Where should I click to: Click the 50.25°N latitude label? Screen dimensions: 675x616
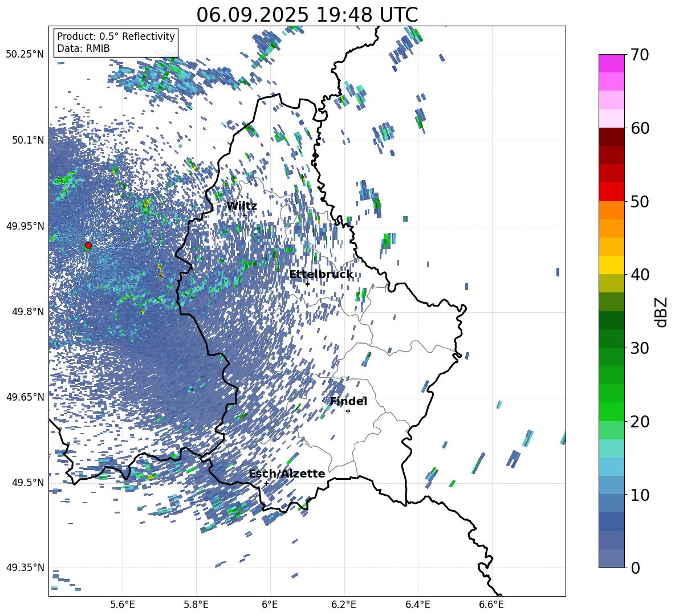[x=25, y=55]
